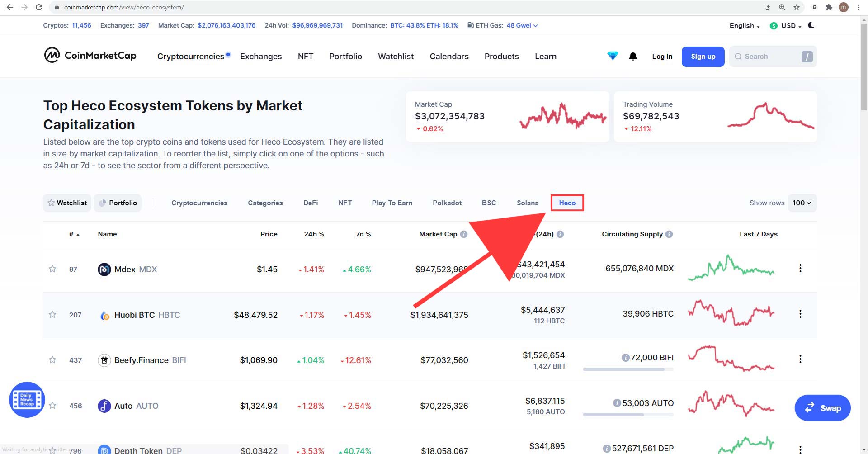Select the Solana category tab

[x=528, y=203]
